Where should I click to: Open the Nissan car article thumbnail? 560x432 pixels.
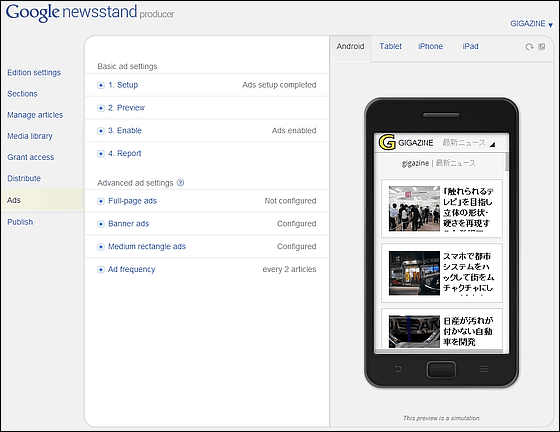point(414,331)
